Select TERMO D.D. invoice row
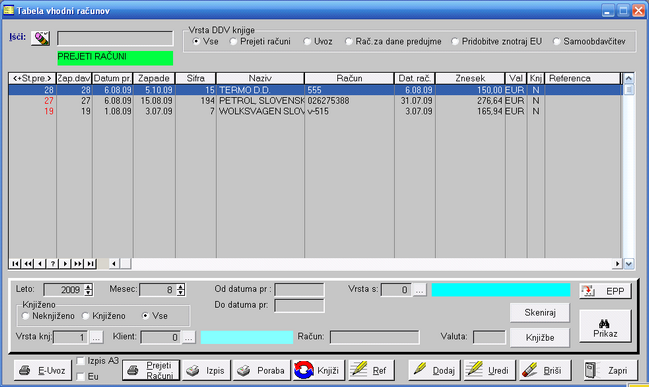Screen dimensions: 649x387 click(315, 90)
